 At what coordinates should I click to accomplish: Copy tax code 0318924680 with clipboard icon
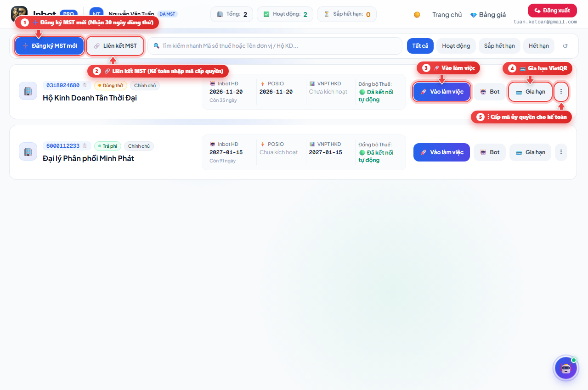tap(85, 85)
